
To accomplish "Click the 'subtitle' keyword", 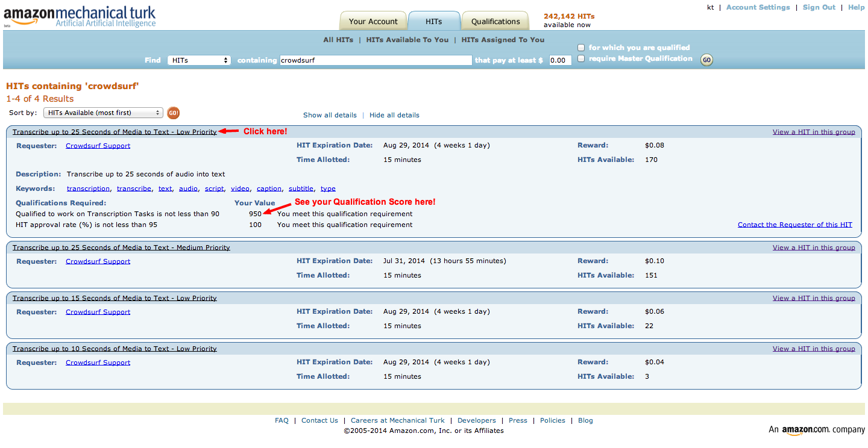I will pyautogui.click(x=301, y=188).
